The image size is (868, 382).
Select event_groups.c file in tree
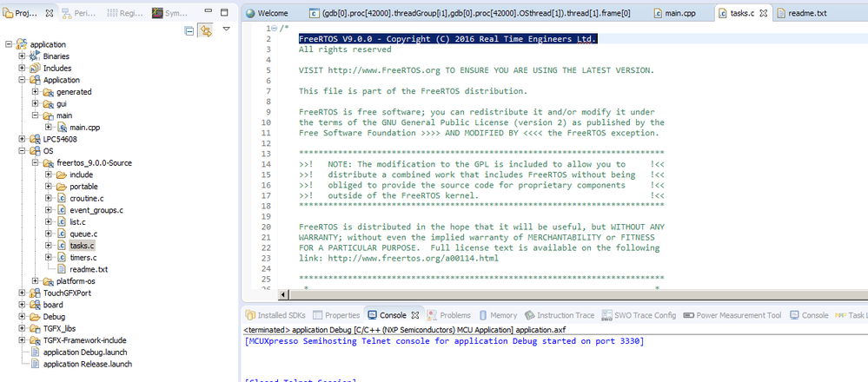coord(96,210)
